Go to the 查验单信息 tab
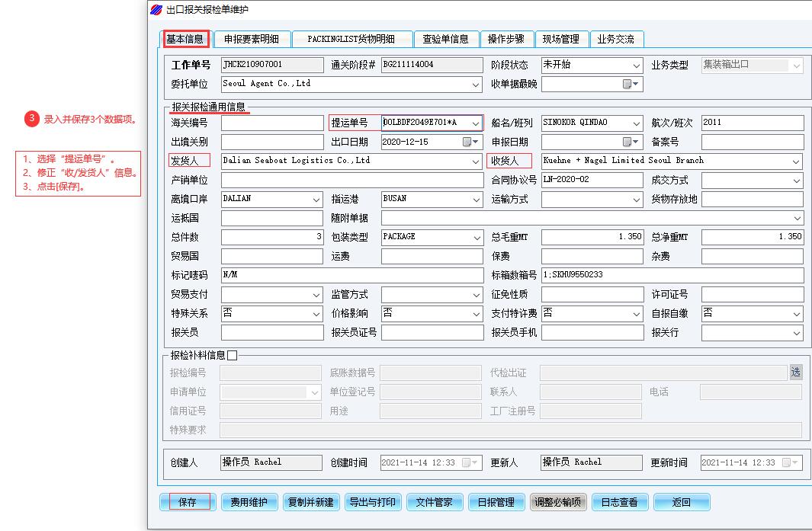The height and width of the screenshot is (531, 812). pos(446,39)
